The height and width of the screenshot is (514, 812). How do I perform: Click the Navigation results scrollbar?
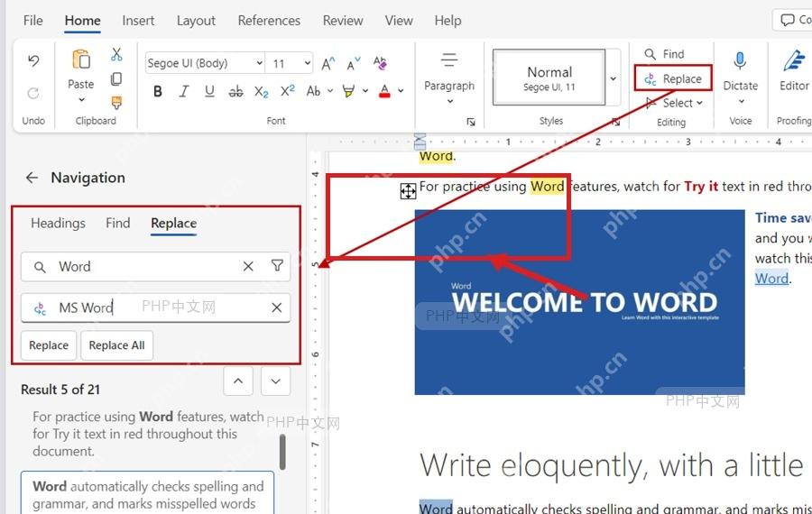pos(282,452)
